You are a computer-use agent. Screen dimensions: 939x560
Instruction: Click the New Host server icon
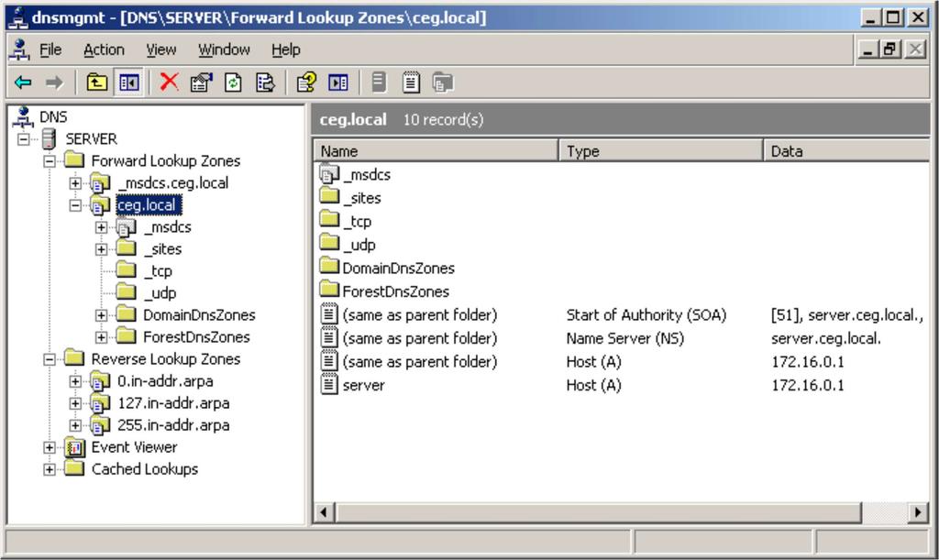click(379, 82)
